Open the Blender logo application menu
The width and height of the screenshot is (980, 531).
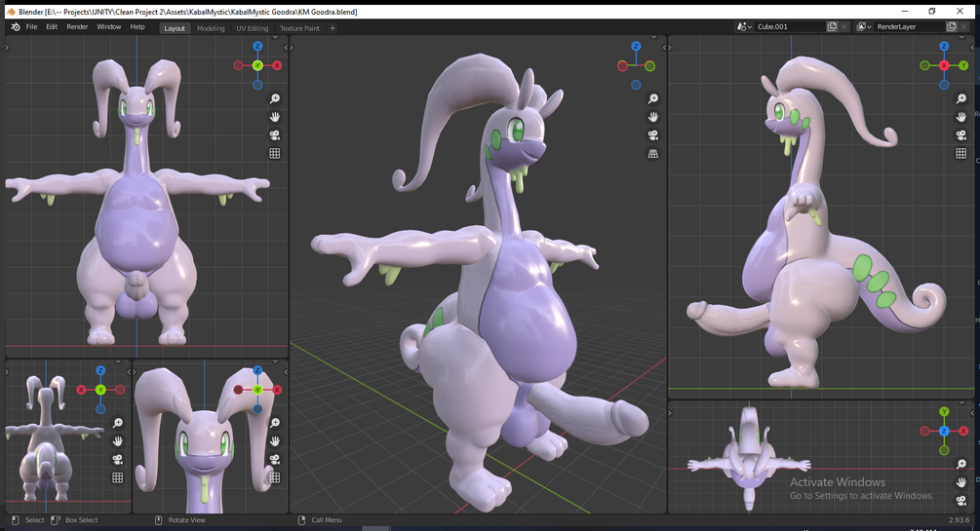click(15, 27)
